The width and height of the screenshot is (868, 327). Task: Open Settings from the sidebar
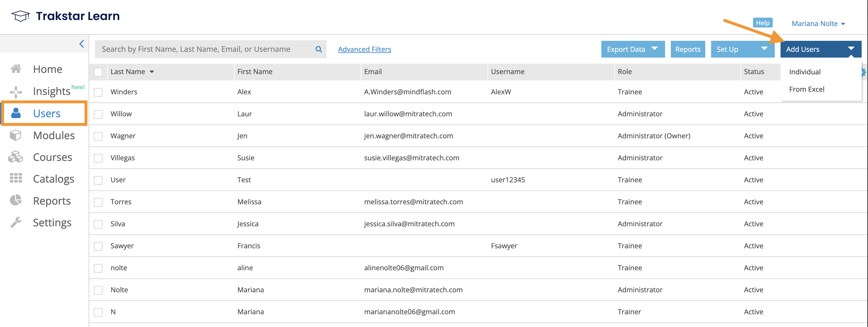tap(52, 223)
